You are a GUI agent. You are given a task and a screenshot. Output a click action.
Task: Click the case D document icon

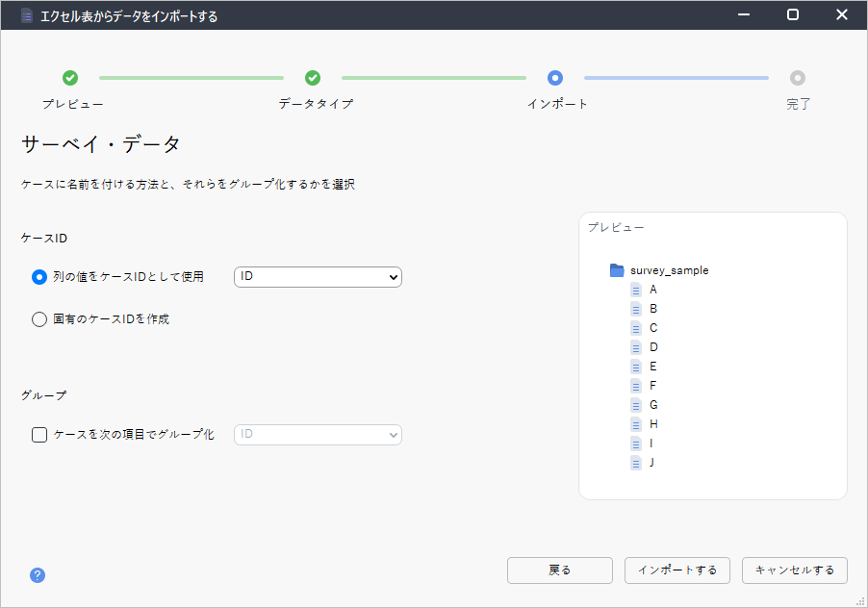636,347
